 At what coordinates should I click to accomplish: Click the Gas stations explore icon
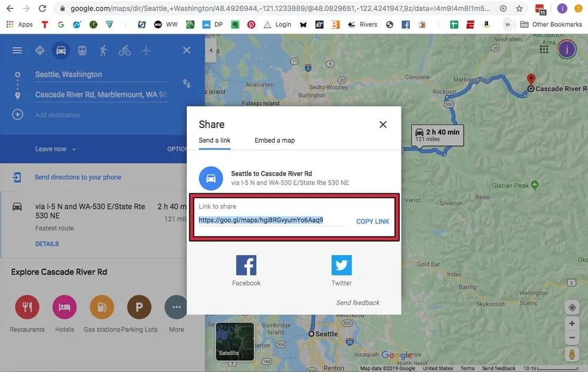coord(101,307)
